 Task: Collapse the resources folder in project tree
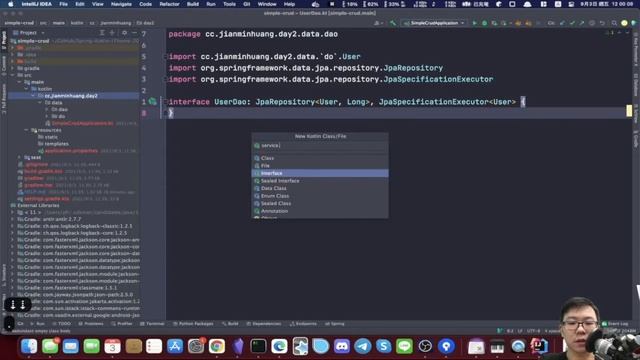point(26,130)
